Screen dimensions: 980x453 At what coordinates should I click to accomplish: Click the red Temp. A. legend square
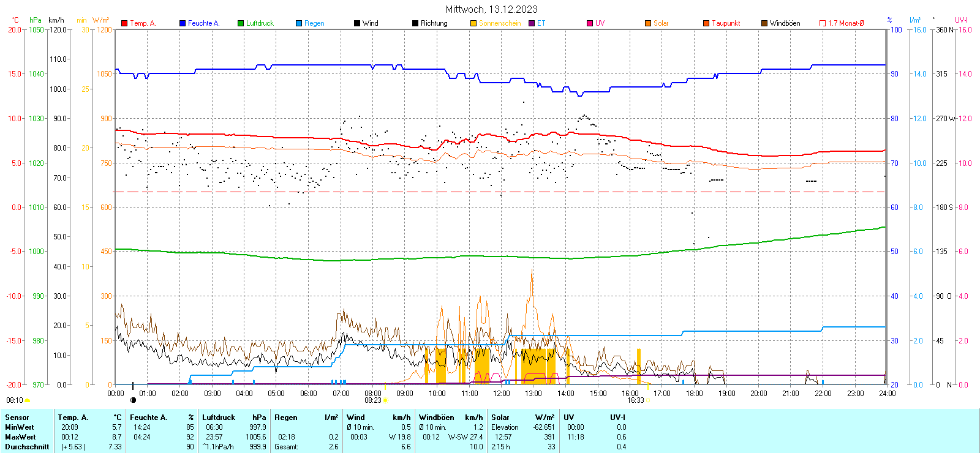coord(125,23)
